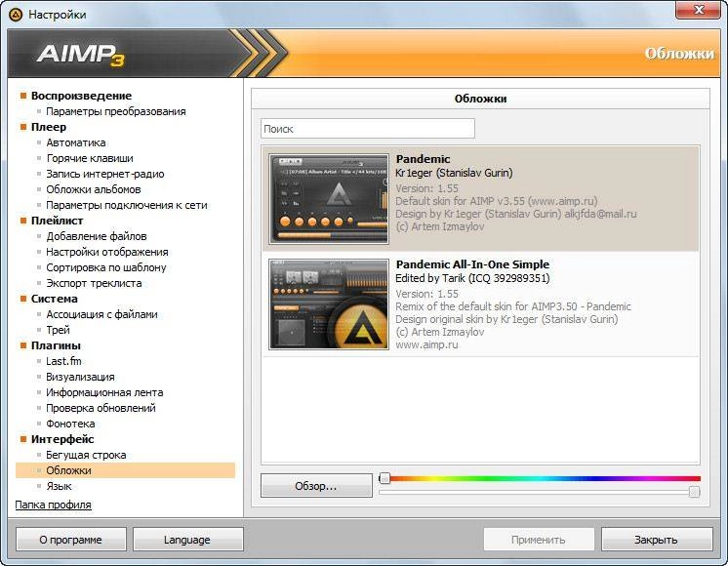Image resolution: width=728 pixels, height=566 pixels.
Task: Open Бегущая строка settings
Action: click(x=86, y=455)
